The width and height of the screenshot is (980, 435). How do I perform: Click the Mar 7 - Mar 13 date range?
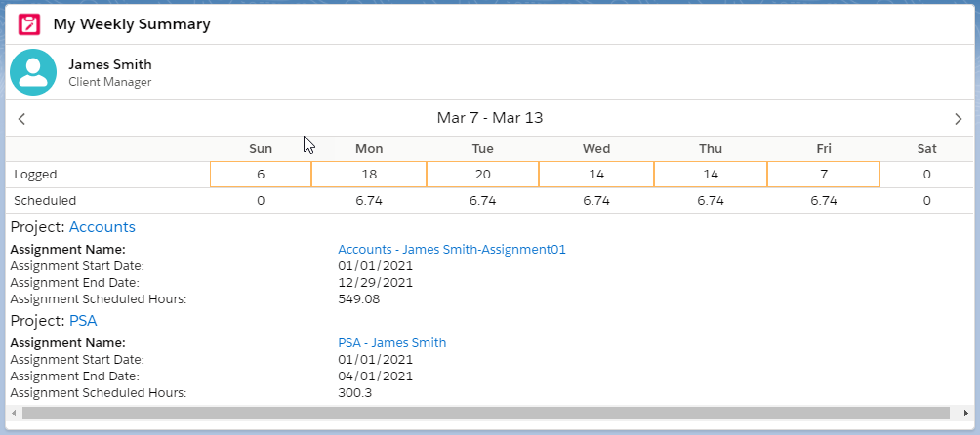490,118
